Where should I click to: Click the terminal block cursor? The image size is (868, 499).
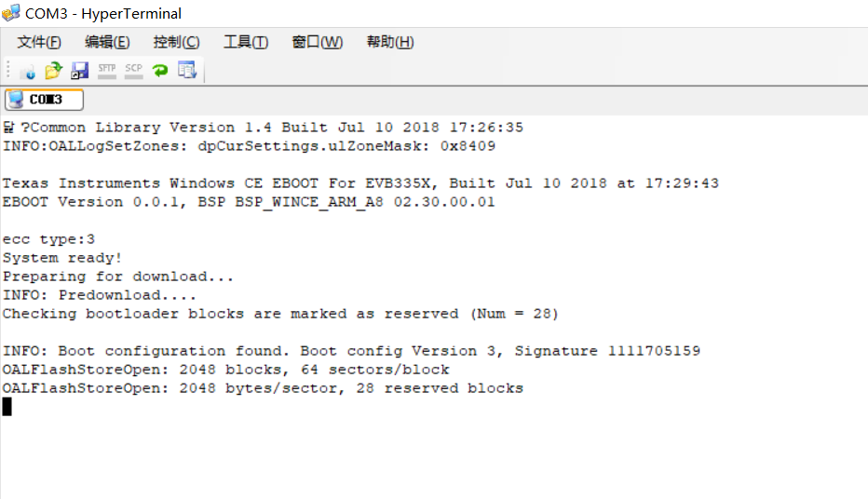coord(7,407)
